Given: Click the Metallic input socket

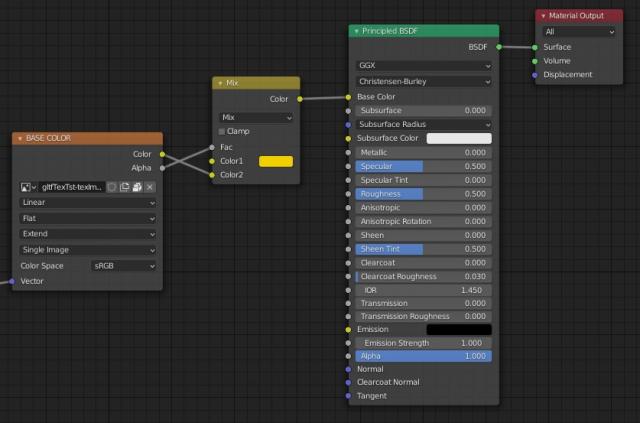Looking at the screenshot, I should tap(348, 153).
